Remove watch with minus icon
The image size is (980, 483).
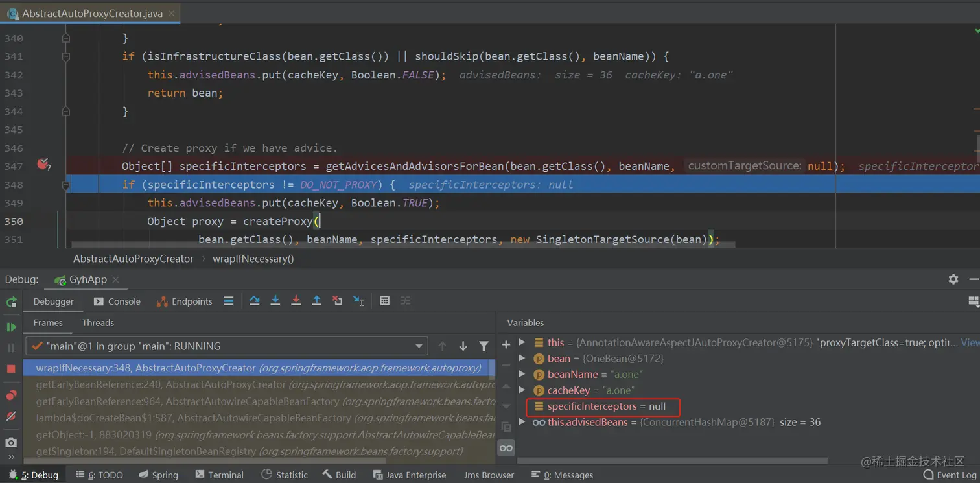506,365
